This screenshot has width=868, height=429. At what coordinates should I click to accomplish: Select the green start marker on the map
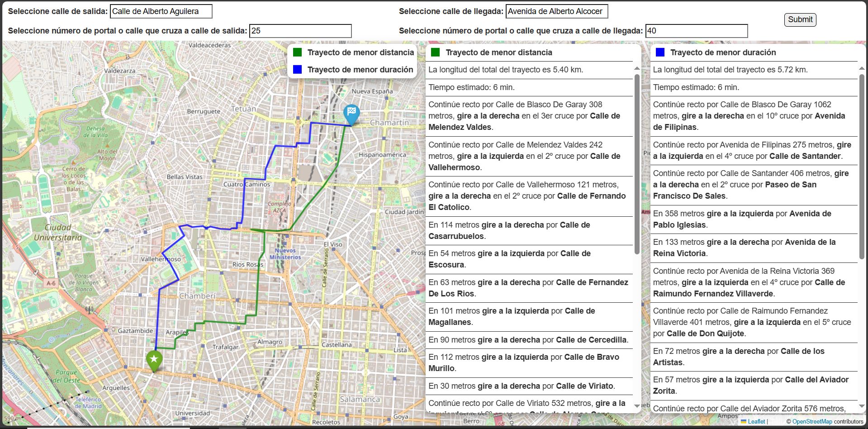(x=154, y=360)
